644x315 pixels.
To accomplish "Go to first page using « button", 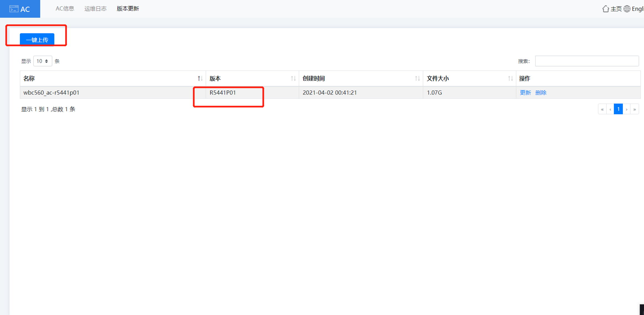I will (602, 109).
